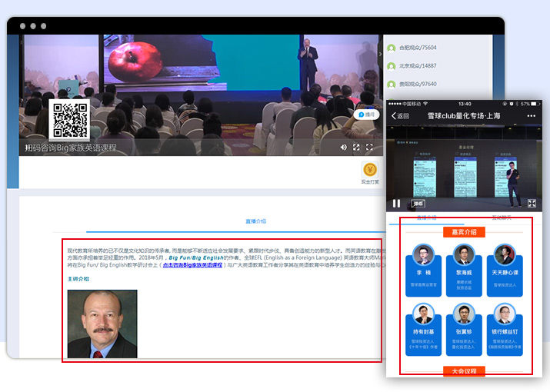Open the 直播介绍 tab on desktop page
The width and height of the screenshot is (550, 392).
[x=256, y=221]
